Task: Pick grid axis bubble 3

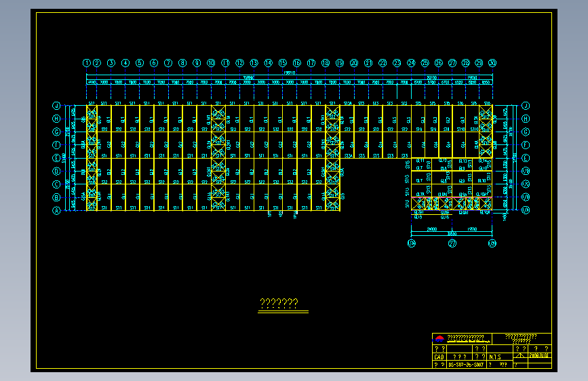Action: (x=111, y=63)
